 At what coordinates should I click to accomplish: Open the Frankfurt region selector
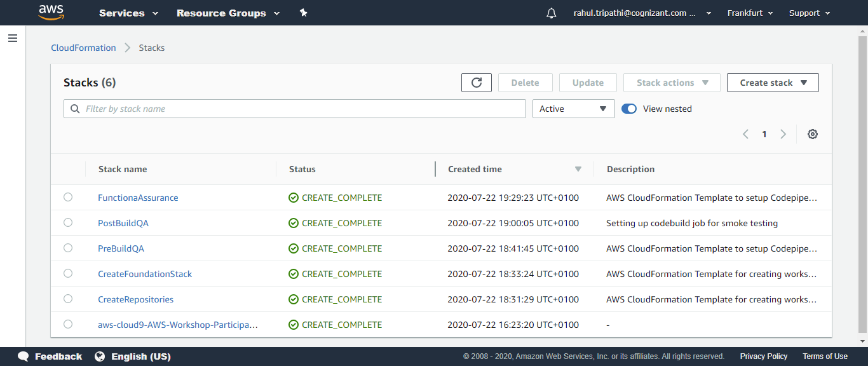pyautogui.click(x=750, y=13)
